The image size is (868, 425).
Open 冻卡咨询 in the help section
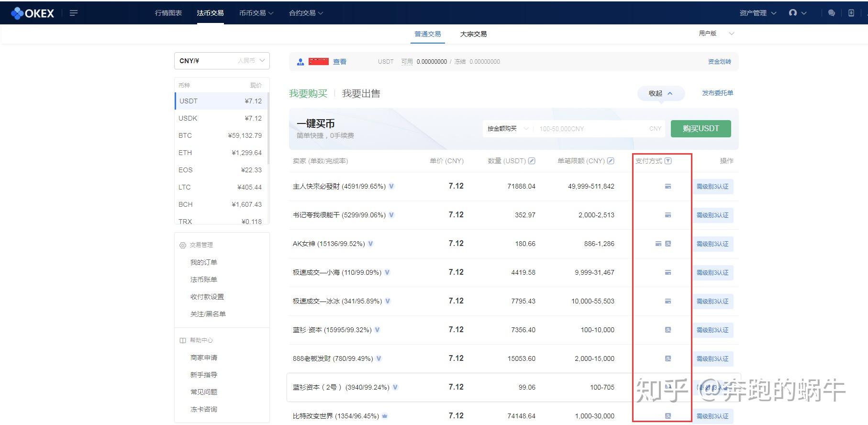click(204, 409)
